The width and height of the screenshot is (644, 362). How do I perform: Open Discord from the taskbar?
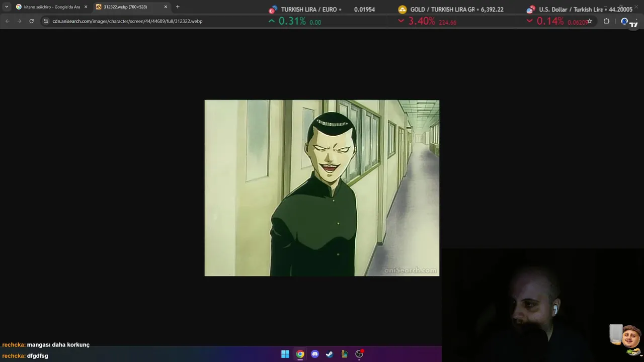tap(315, 354)
